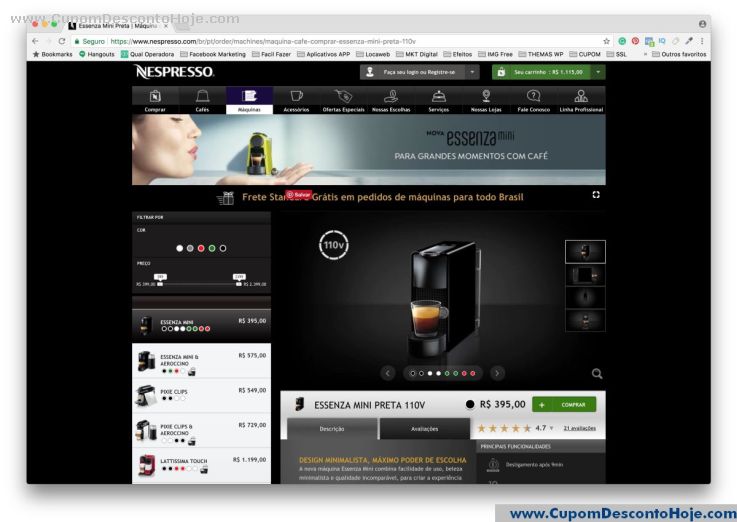The height and width of the screenshot is (522, 737).
Task: Open the Serviços bell icon
Action: coord(439,100)
